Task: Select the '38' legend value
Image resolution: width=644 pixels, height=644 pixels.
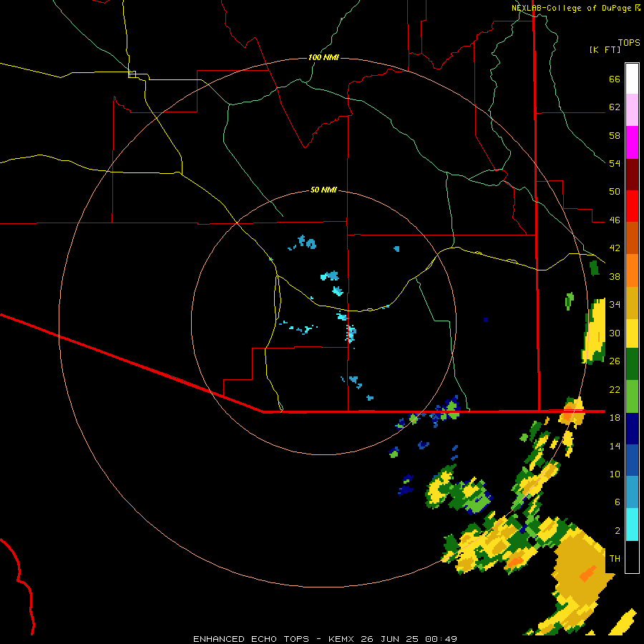Action: [615, 277]
